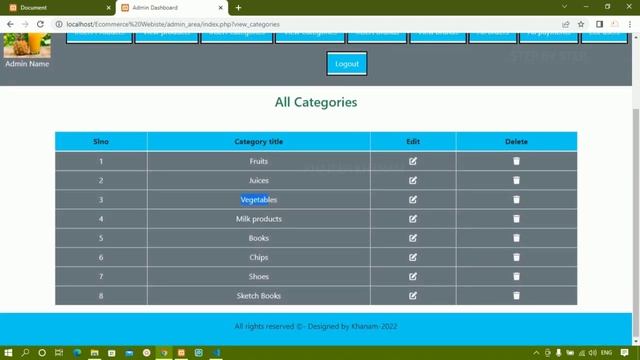
Task: Delete the Shoes category
Action: (x=516, y=276)
